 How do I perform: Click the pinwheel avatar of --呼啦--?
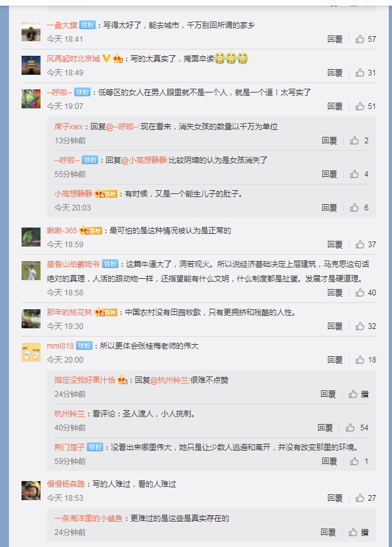pos(31,99)
